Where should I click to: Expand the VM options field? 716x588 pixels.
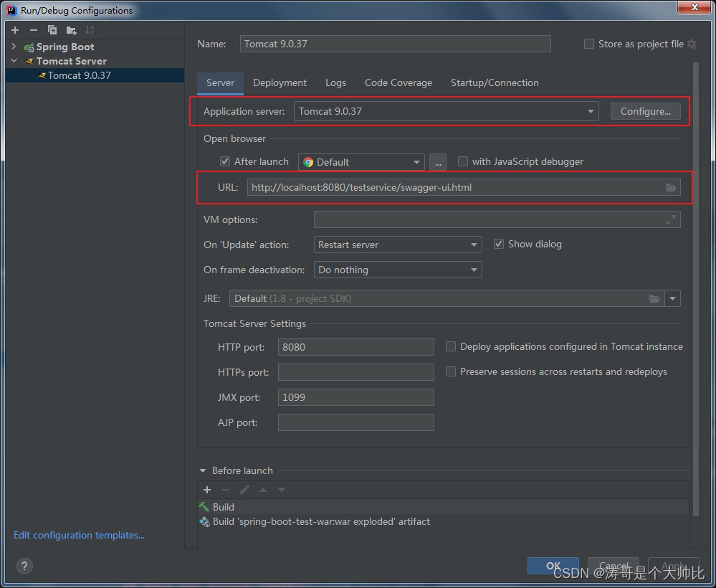pyautogui.click(x=670, y=219)
